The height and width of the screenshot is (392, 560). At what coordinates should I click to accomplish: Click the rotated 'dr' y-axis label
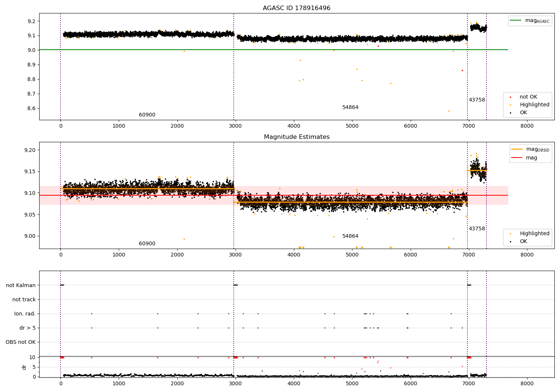click(24, 367)
